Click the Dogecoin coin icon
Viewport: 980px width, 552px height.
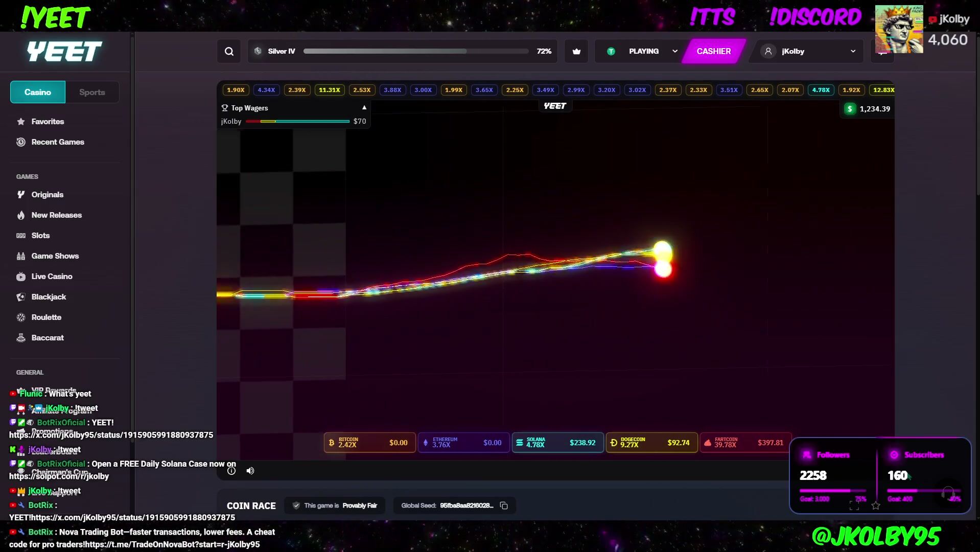coord(614,443)
